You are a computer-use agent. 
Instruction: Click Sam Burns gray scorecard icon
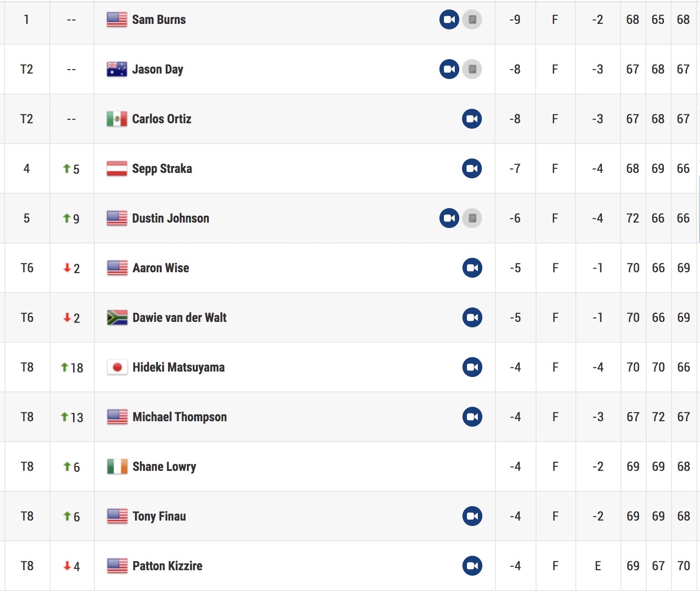pyautogui.click(x=472, y=19)
